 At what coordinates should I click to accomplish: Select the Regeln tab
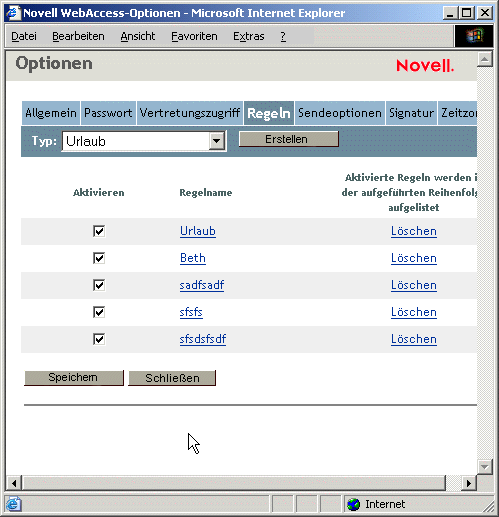click(269, 113)
